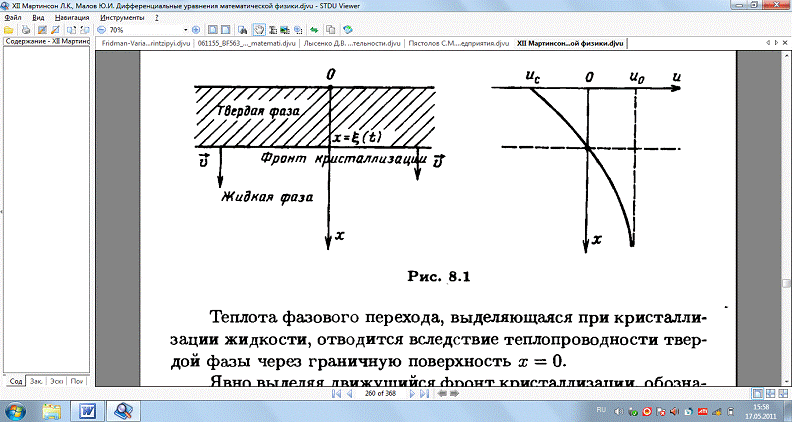Click the globe-like icon at toolbar end
This screenshot has height=422, width=792.
(x=348, y=30)
